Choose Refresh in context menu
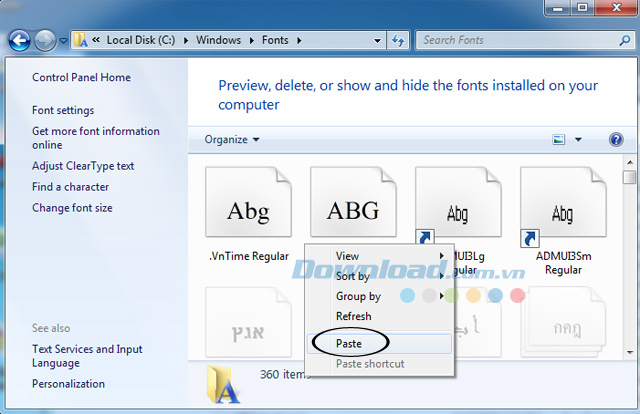 (x=380, y=316)
